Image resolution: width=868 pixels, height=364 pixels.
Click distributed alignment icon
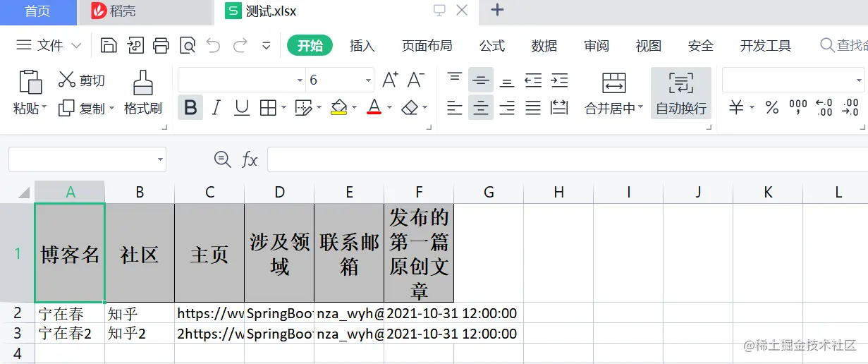tap(559, 108)
